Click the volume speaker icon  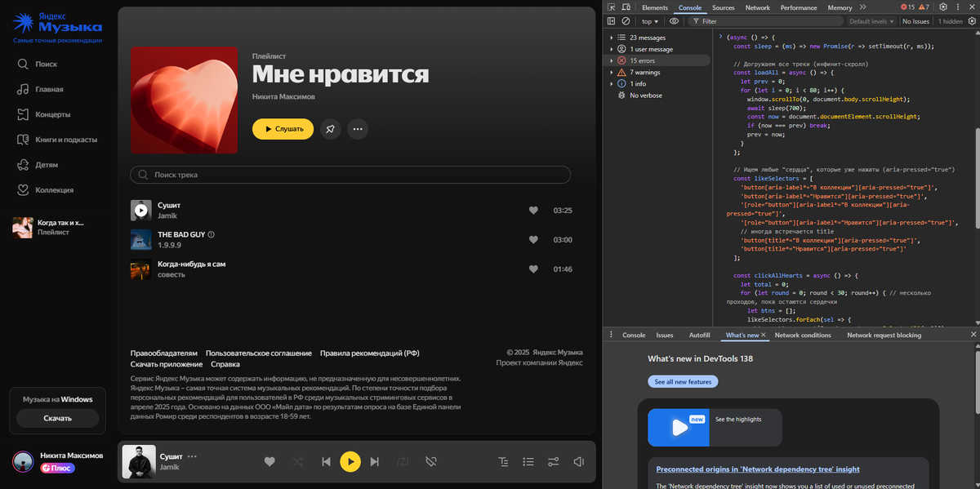coord(579,462)
